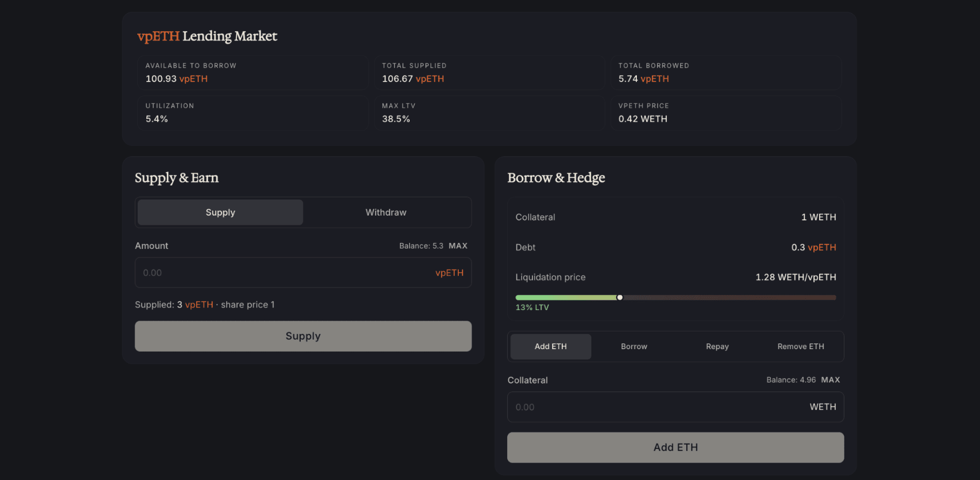Focus the WETH collateral amount input
Viewport: 980px width, 480px height.
tap(675, 407)
